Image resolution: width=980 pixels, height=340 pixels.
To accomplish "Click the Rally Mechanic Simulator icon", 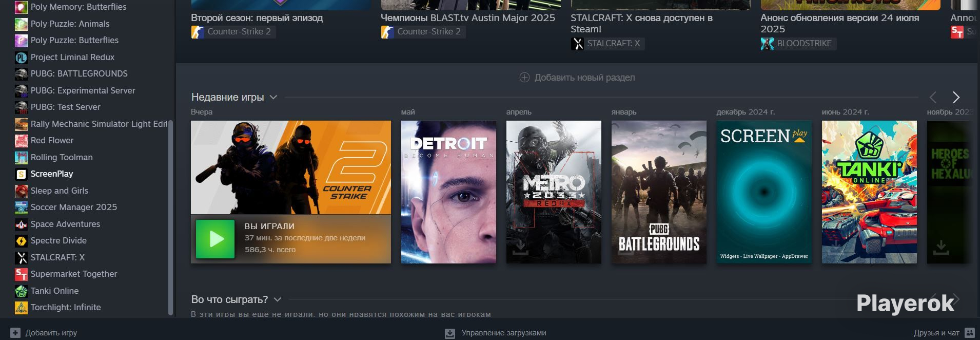I will 21,124.
